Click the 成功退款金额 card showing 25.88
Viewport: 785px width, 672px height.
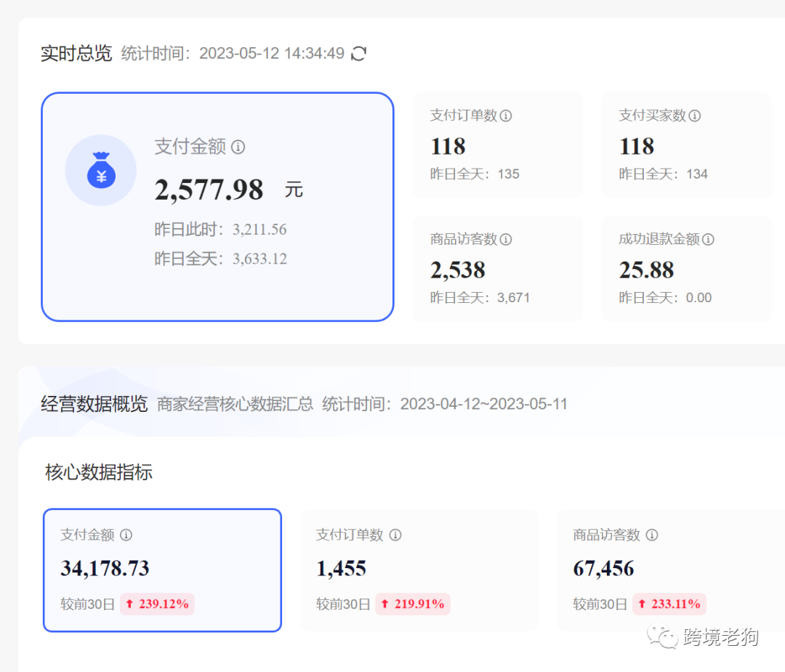(x=686, y=268)
